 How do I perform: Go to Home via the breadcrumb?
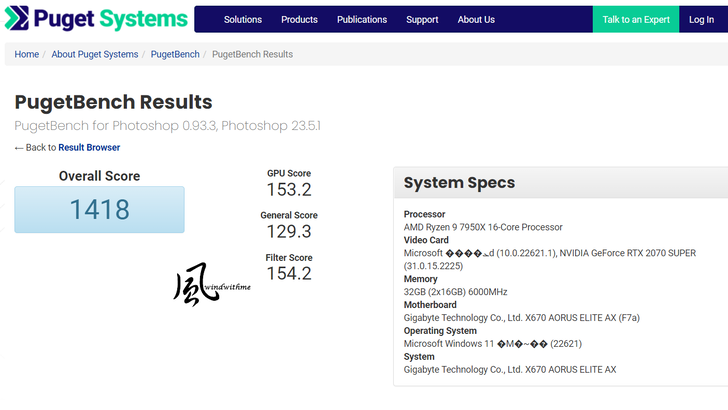coord(27,54)
